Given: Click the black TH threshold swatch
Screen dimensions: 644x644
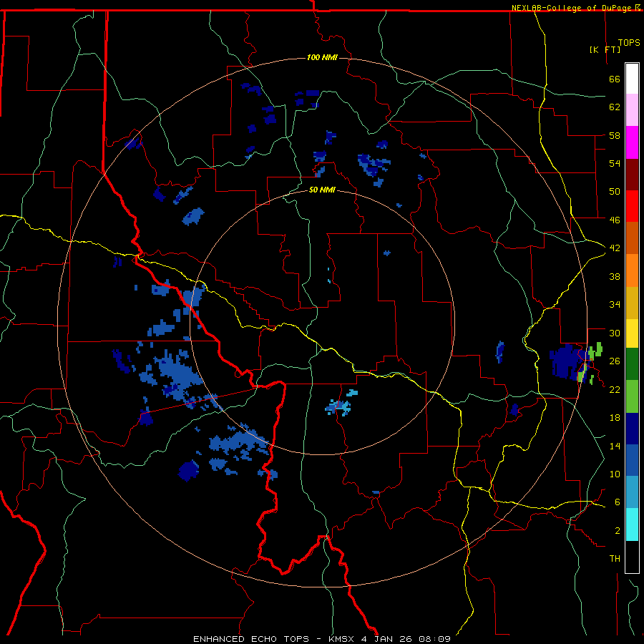Looking at the screenshot, I should coord(632,557).
